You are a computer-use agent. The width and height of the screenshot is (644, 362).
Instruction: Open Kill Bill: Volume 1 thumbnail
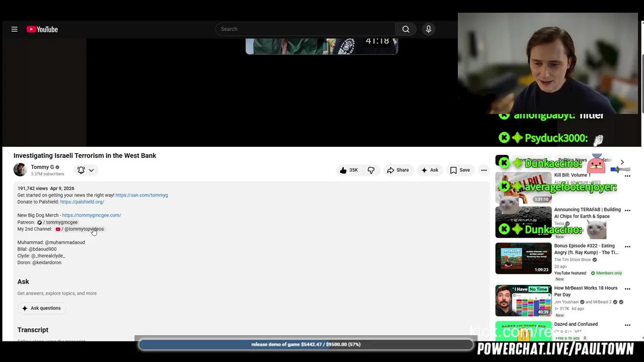click(523, 188)
